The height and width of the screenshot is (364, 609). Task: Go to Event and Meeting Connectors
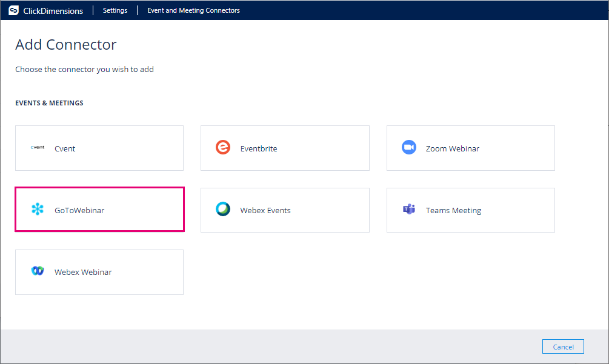coord(193,10)
